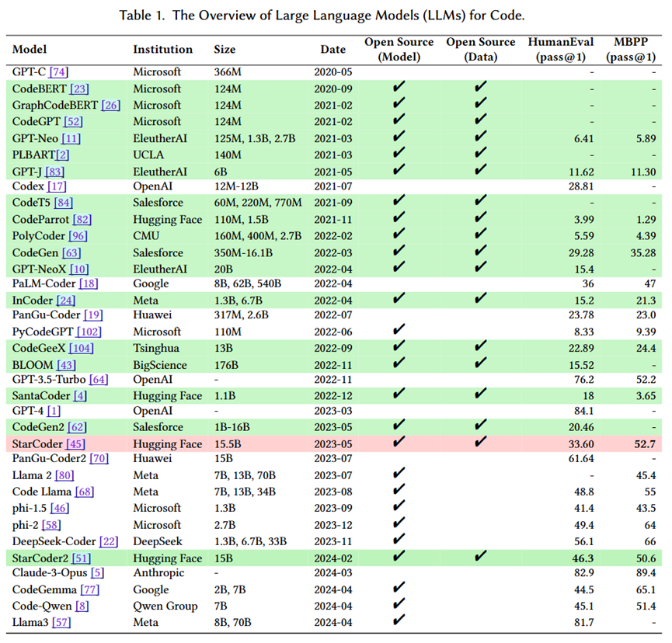Click the "Qwen Group" institution cell

pyautogui.click(x=165, y=607)
